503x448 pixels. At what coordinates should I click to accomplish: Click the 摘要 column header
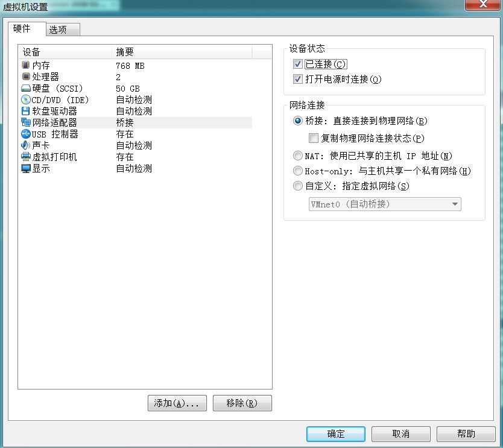[x=182, y=52]
